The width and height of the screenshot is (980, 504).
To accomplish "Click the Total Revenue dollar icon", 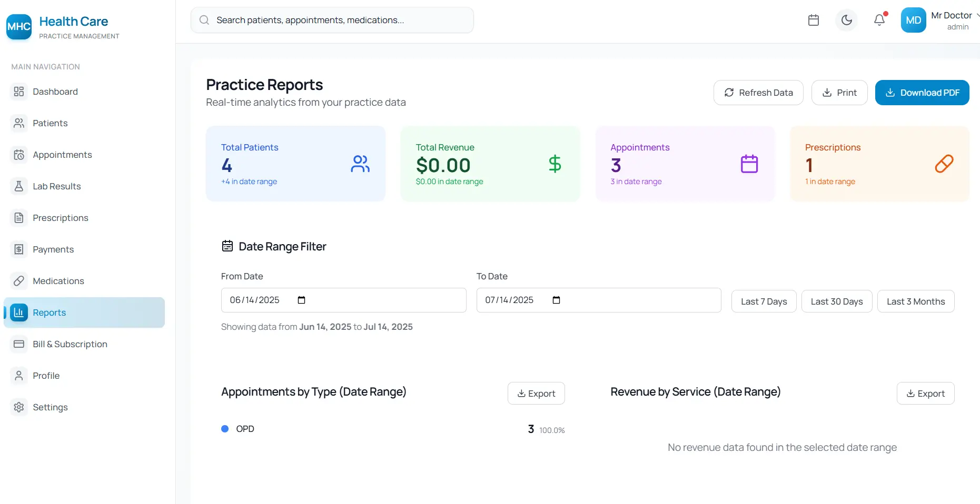I will tap(555, 164).
